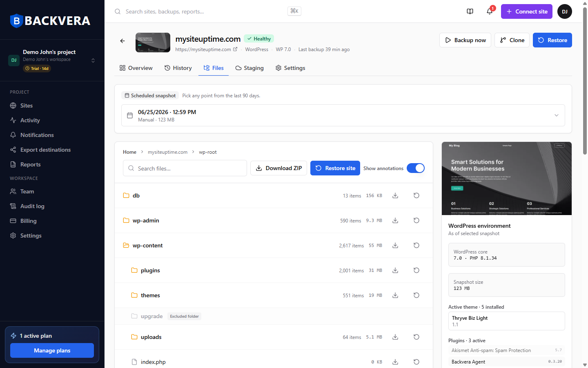Restore the wp-admin folder
This screenshot has width=588, height=368.
click(416, 220)
